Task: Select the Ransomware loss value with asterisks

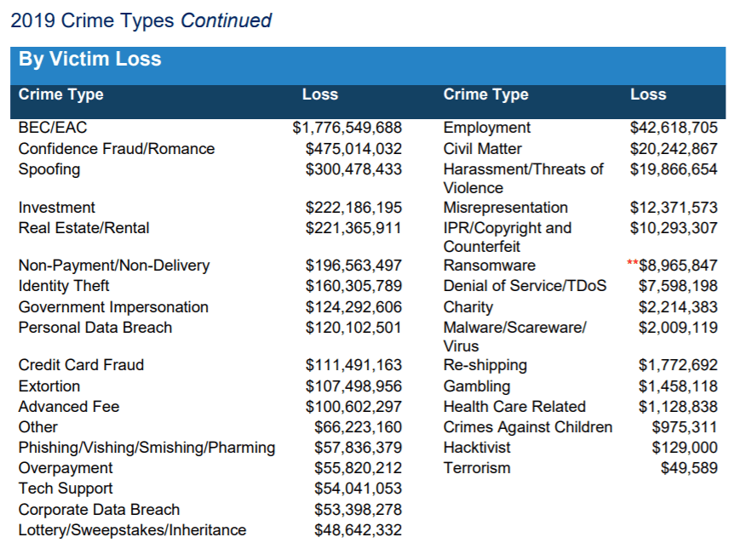Action: [672, 266]
